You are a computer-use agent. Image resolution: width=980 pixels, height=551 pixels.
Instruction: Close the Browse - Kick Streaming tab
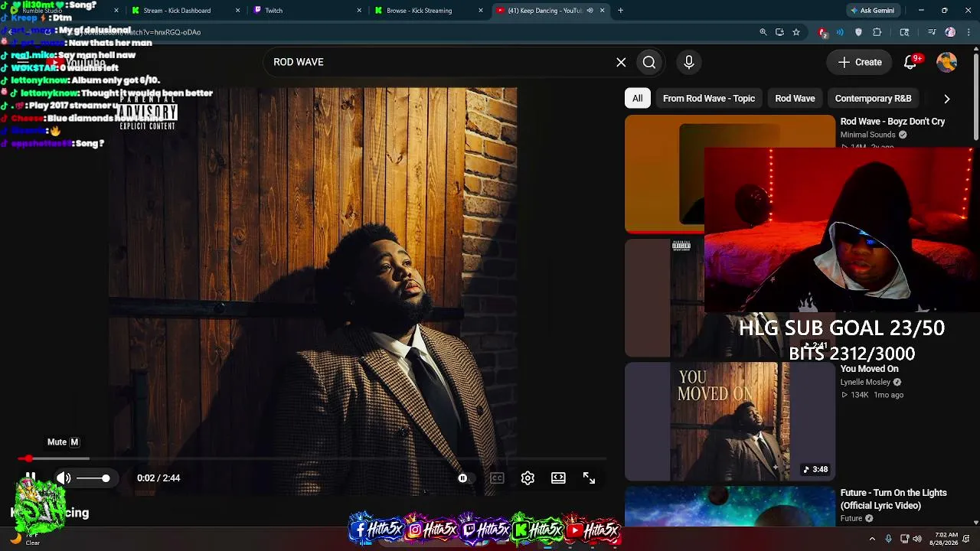tap(481, 11)
